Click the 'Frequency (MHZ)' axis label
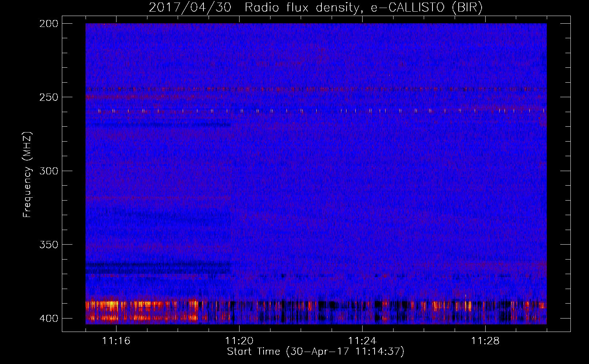Viewport: 589px width, 364px height. (x=27, y=174)
